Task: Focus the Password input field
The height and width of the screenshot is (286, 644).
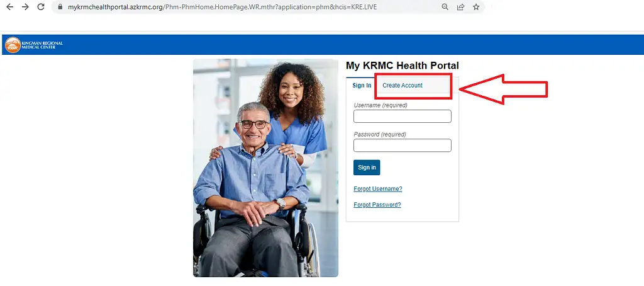Action: tap(402, 146)
